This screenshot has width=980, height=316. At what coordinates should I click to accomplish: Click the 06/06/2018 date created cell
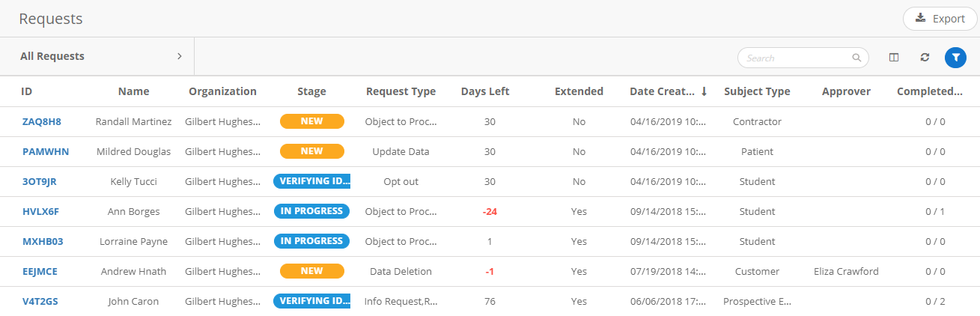coord(668,301)
